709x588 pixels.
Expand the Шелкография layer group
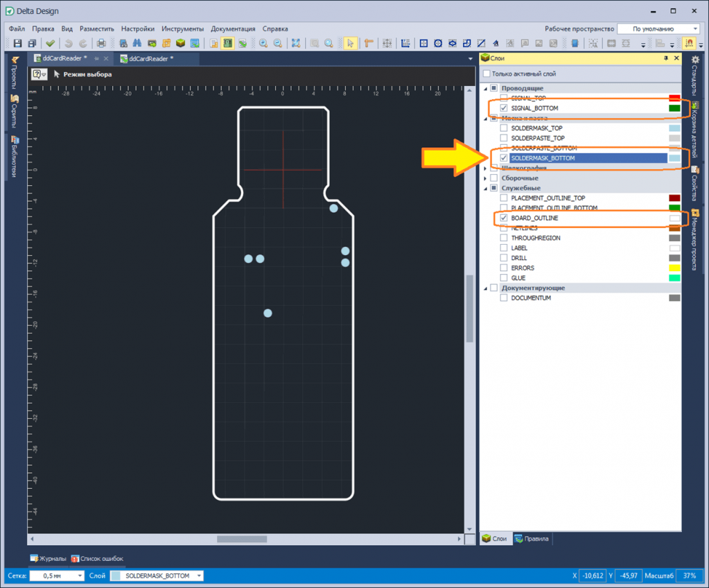click(485, 168)
